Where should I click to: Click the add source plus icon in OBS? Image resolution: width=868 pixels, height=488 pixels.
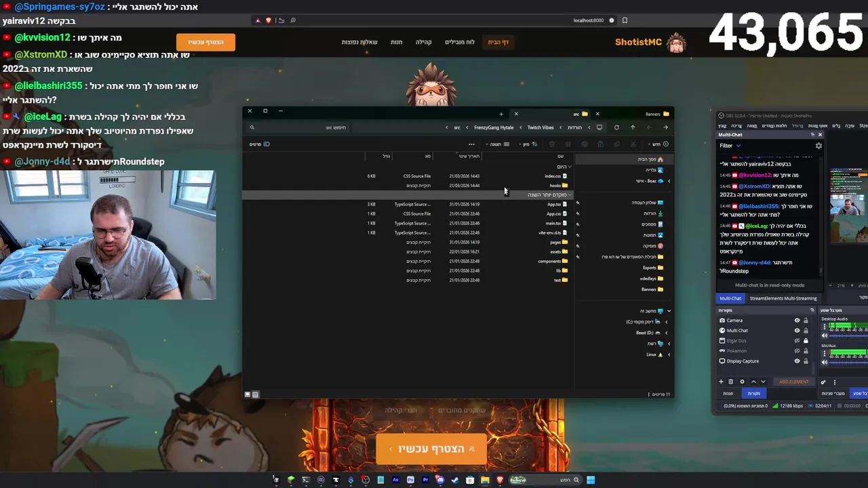(x=721, y=382)
